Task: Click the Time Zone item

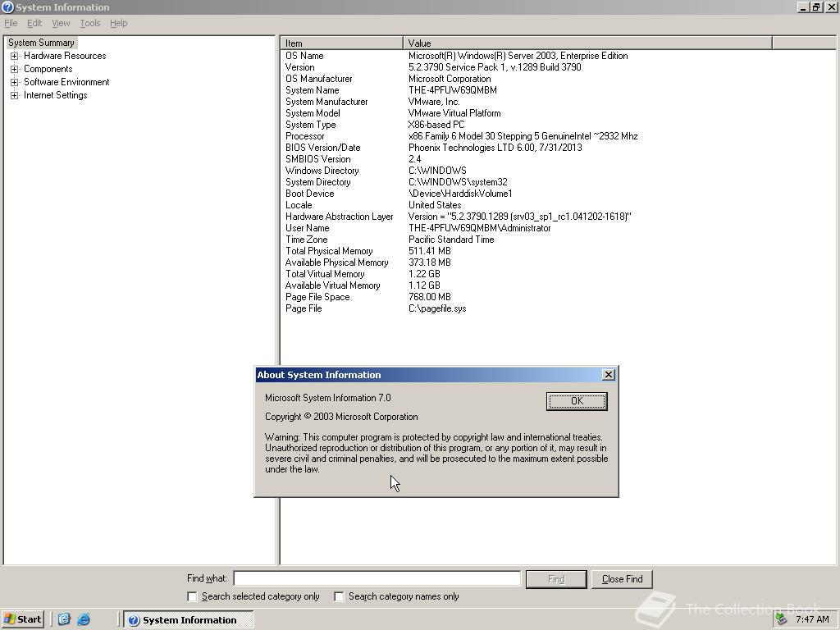Action: point(307,240)
